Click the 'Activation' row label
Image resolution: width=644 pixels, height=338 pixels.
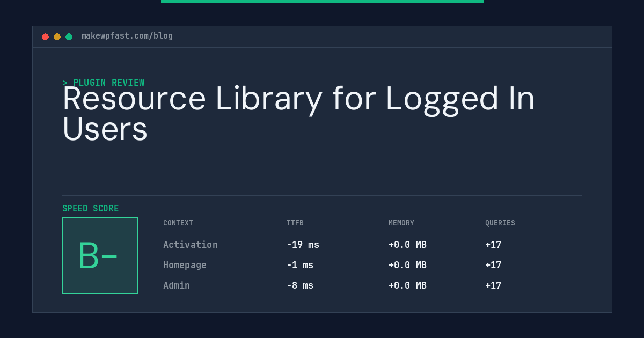coord(191,245)
